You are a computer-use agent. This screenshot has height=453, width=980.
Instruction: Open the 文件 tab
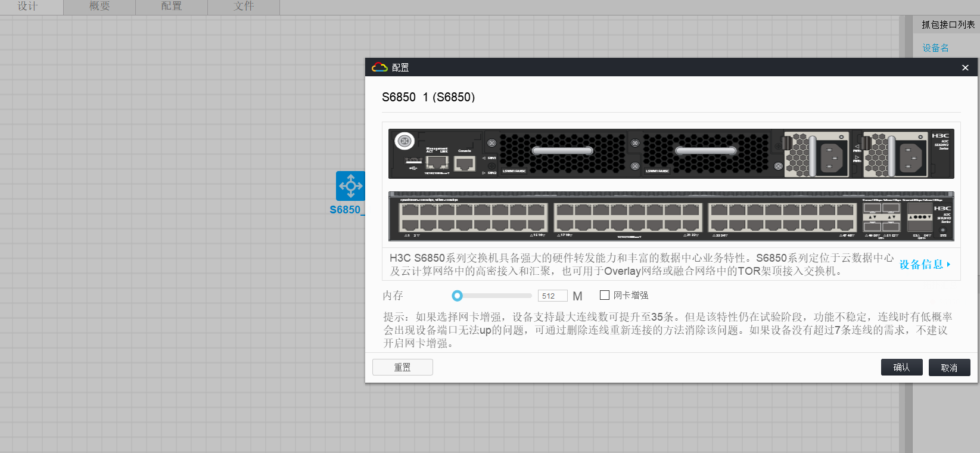(x=244, y=7)
